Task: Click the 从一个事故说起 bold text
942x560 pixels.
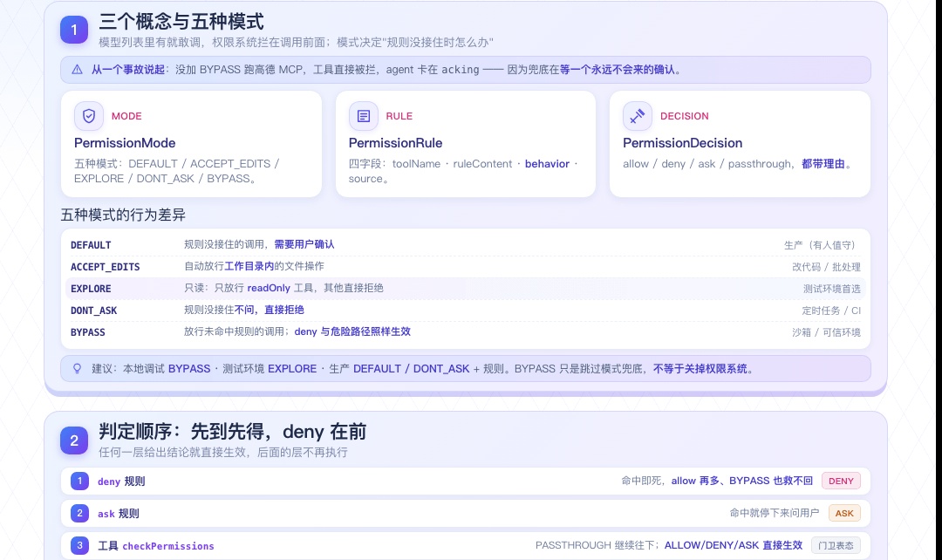Action: coord(128,70)
